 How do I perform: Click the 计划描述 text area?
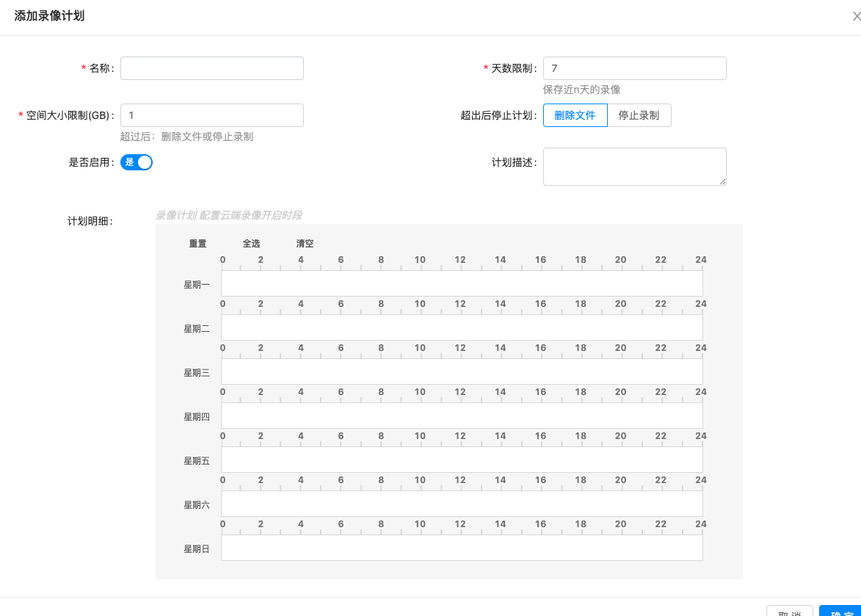click(x=634, y=167)
